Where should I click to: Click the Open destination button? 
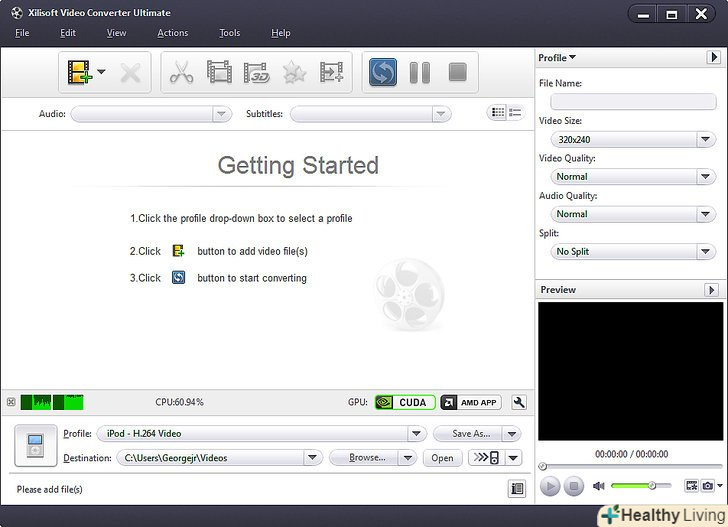(x=442, y=458)
